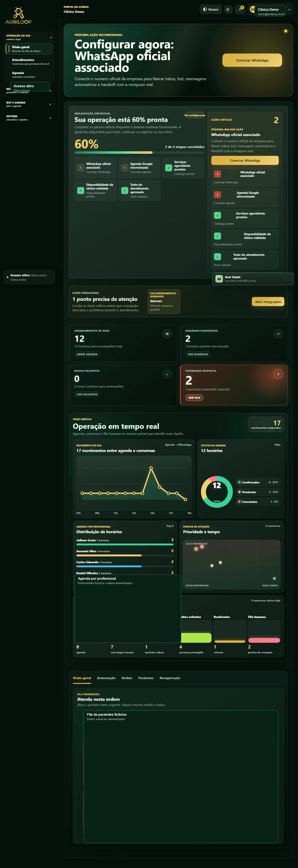Click the yellow Conectar WhatsApp hero button
298x868 pixels.
pyautogui.click(x=252, y=60)
